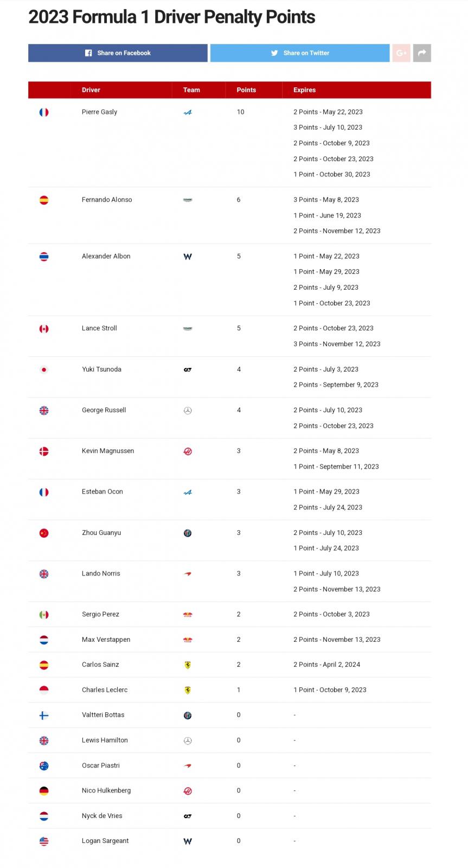Click the Alfa Romeo logo beside Zhou Guanyu

point(188,533)
